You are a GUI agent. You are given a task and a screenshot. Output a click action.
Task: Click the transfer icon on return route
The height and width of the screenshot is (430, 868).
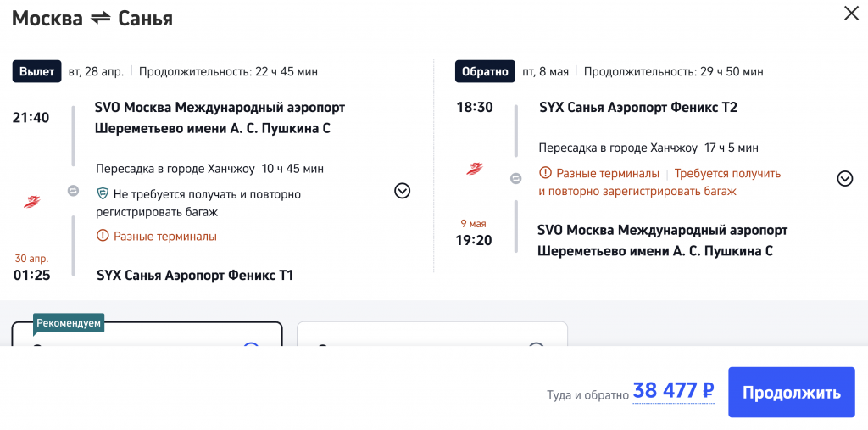pyautogui.click(x=515, y=178)
